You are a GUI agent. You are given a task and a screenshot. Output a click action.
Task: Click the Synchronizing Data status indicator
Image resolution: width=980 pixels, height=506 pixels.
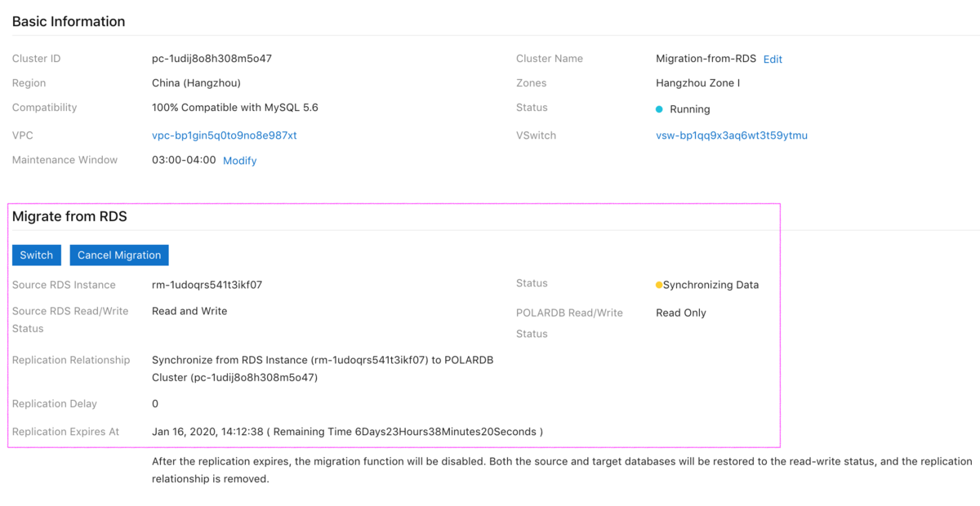[707, 286]
